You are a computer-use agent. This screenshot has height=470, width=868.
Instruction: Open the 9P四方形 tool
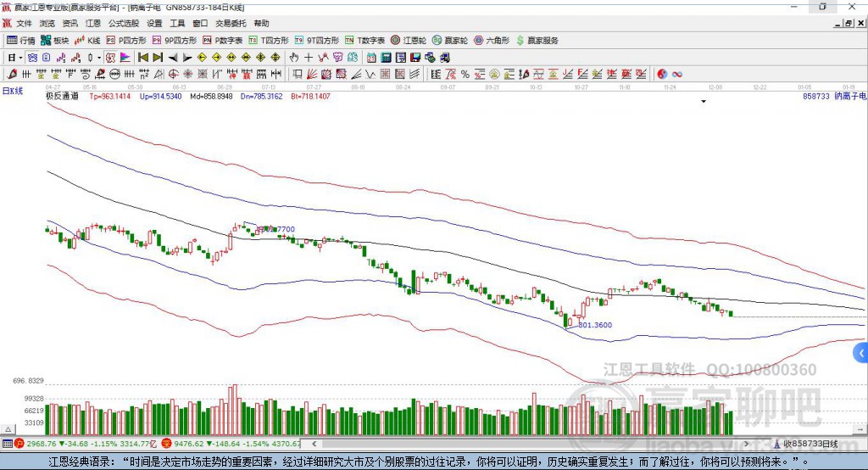[x=175, y=41]
